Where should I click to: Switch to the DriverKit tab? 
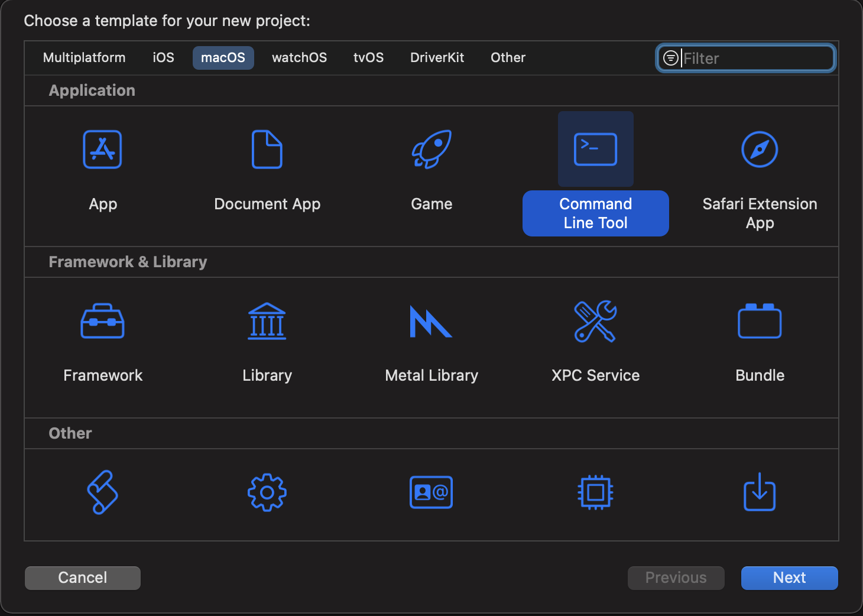437,58
